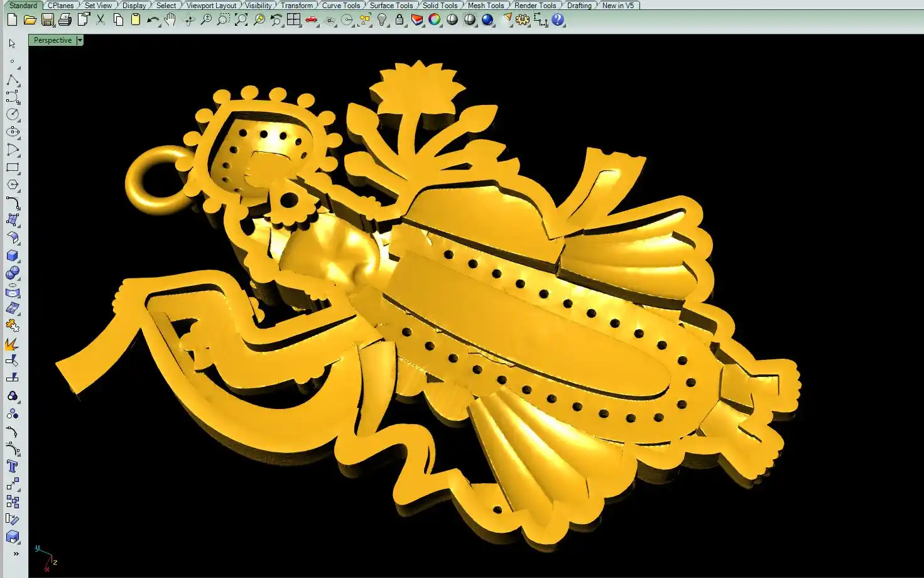
Task: Toggle the light bulb Hide objects icon
Action: (x=382, y=20)
